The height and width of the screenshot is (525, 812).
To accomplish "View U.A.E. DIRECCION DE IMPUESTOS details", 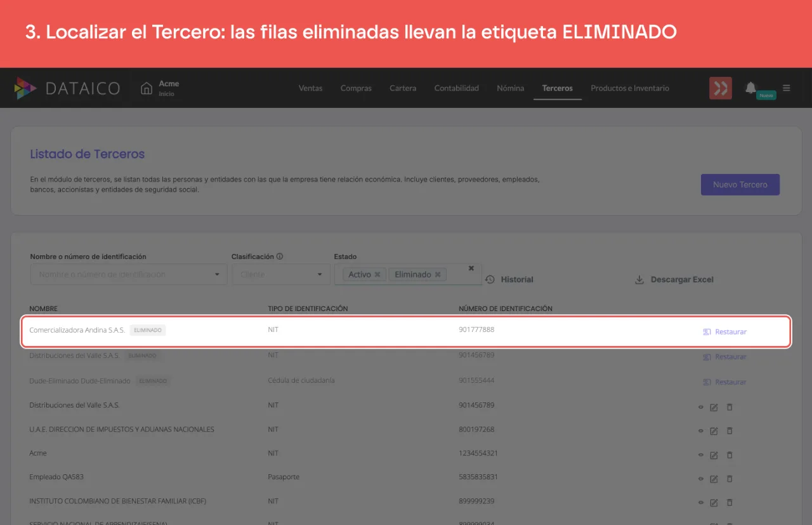I will click(x=701, y=431).
